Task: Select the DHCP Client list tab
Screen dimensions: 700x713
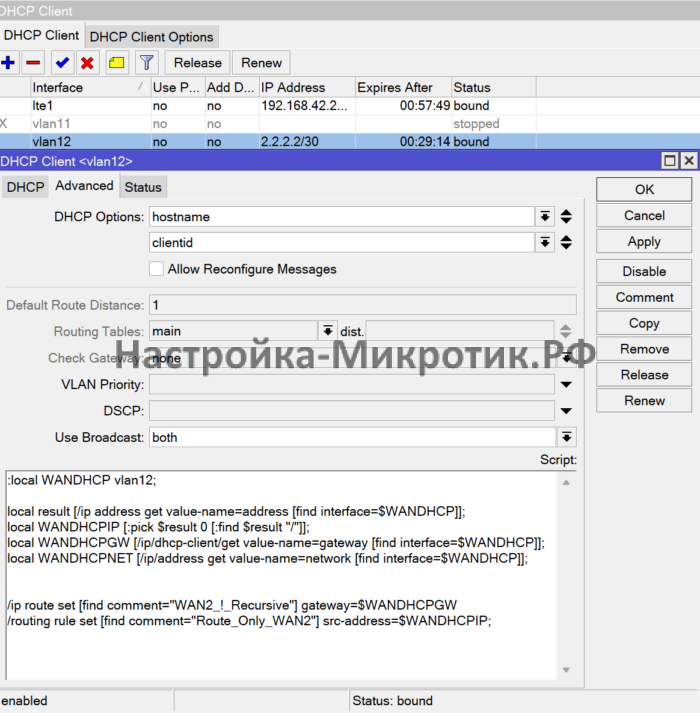Action: 41,35
